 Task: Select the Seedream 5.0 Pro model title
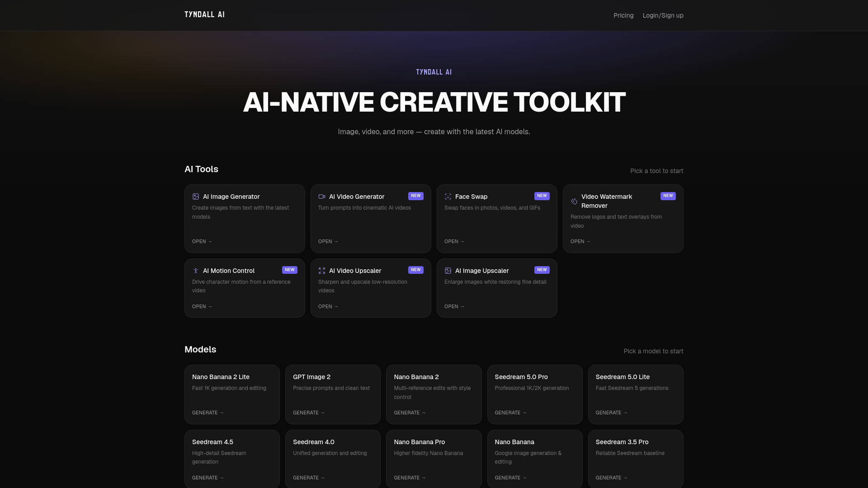click(521, 377)
